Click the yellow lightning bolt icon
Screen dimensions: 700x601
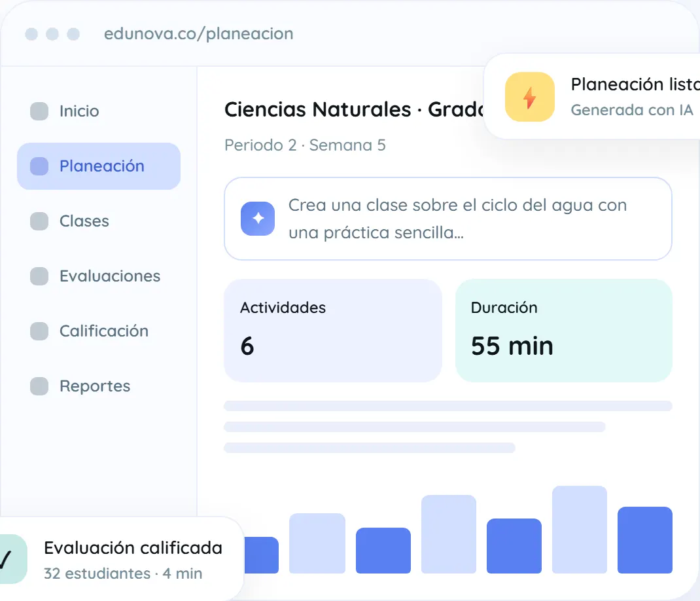point(530,96)
